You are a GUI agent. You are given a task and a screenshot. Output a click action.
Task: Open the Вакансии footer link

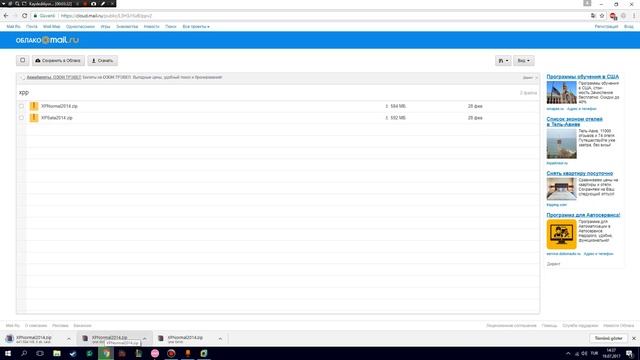(x=82, y=326)
